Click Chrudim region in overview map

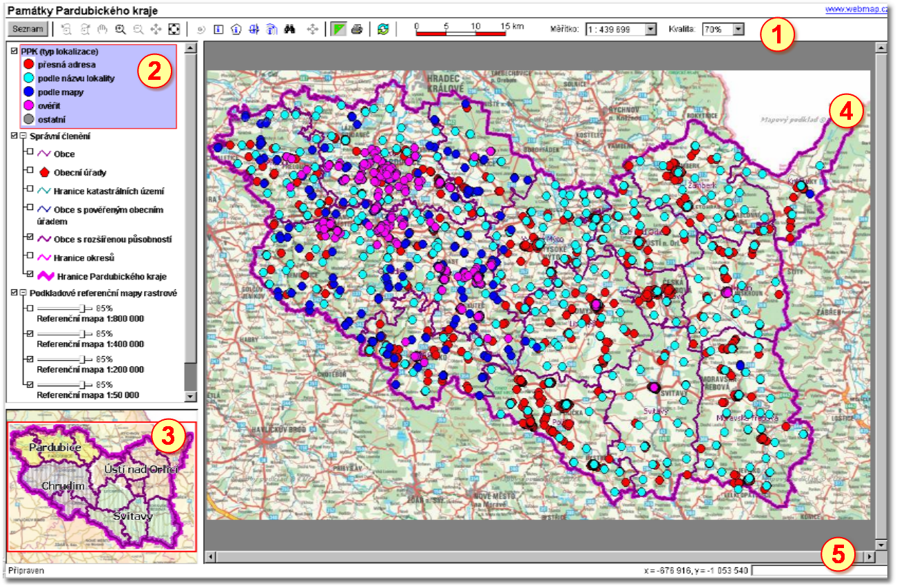63,486
